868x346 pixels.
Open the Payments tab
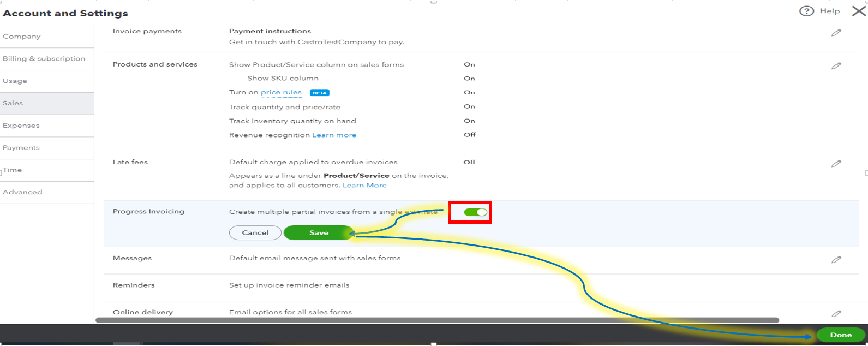point(47,148)
